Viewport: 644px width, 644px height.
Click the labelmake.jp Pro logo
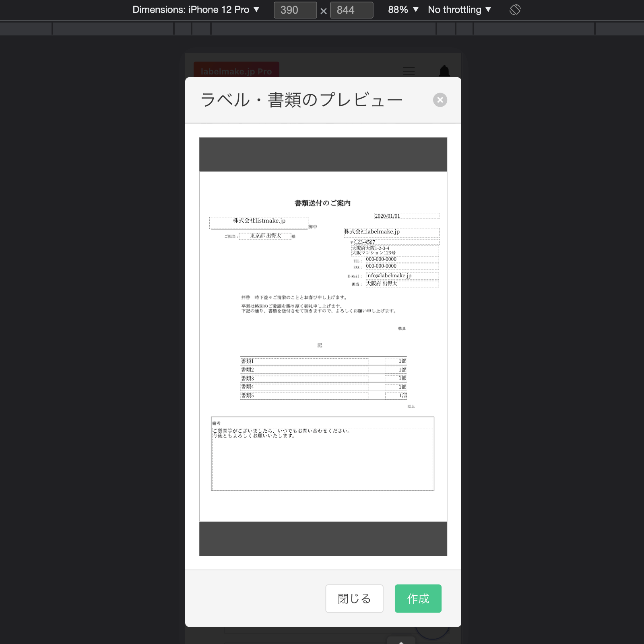tap(236, 71)
